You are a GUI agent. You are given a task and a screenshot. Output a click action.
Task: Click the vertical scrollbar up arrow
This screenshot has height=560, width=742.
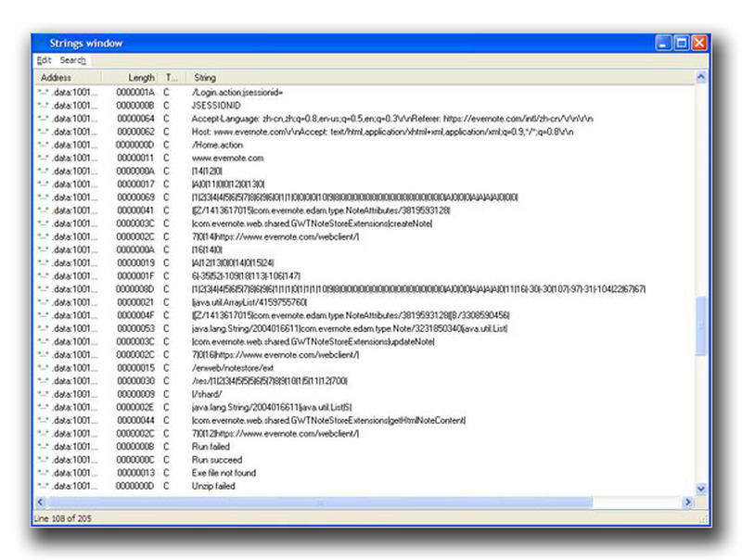tap(700, 78)
